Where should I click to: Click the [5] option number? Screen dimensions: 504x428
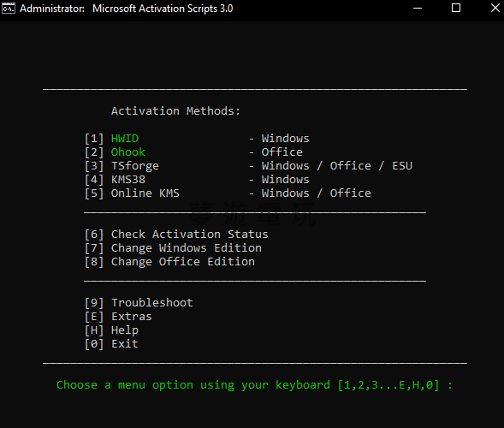pos(94,193)
